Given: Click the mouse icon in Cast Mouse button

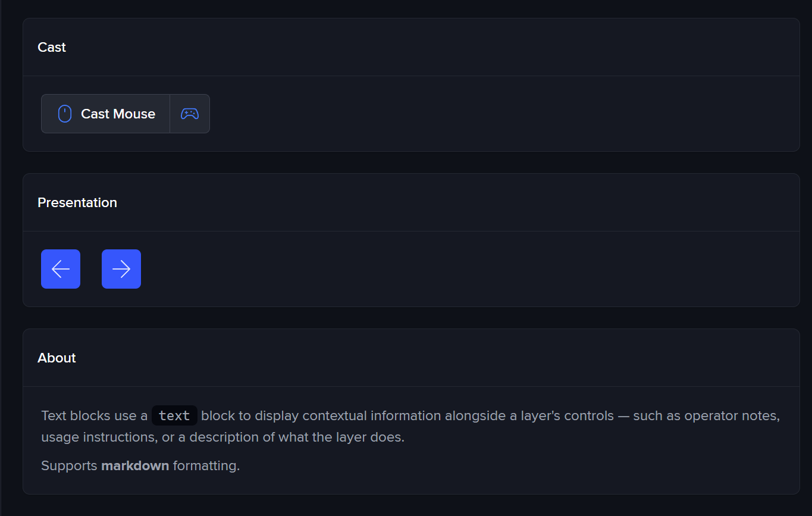Looking at the screenshot, I should 65,114.
